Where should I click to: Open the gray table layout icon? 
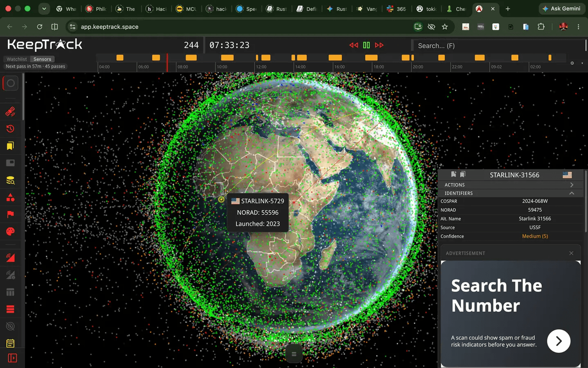point(10,292)
